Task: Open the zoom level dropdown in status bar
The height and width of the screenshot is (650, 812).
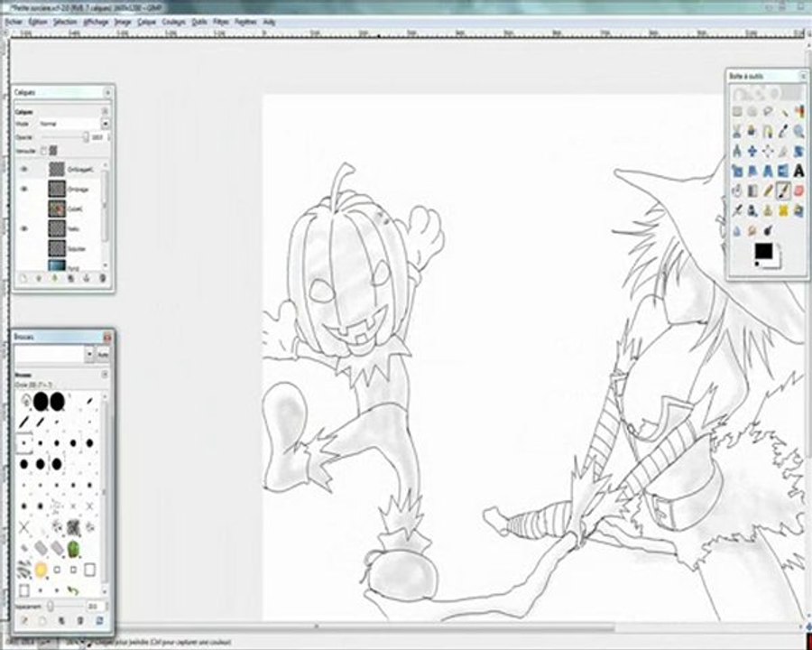Action: [84, 643]
